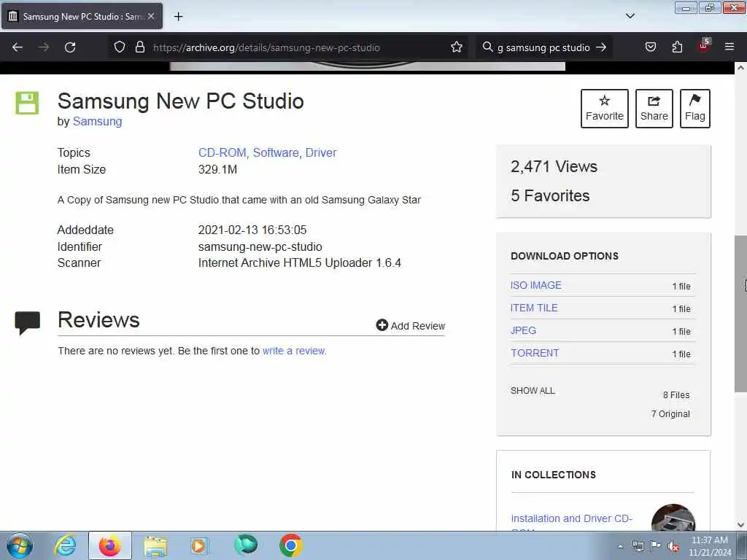Launch Internet Explorer from taskbar

65,545
